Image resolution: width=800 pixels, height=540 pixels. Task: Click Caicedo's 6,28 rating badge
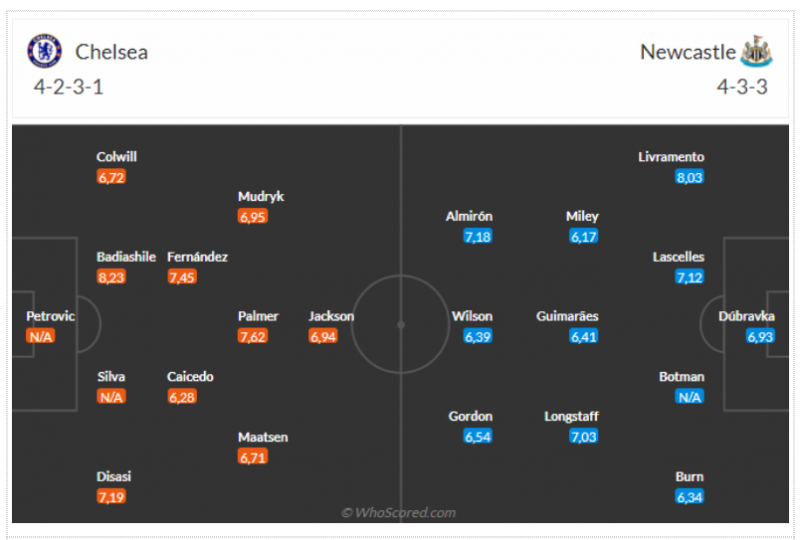click(x=182, y=397)
